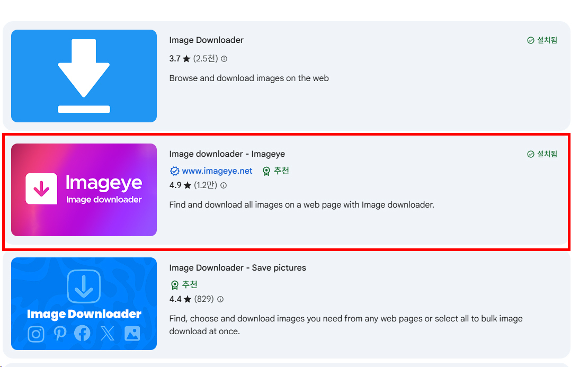588x367 pixels.
Task: Click the 'Image downloader - Imageye' title
Action: (x=227, y=154)
